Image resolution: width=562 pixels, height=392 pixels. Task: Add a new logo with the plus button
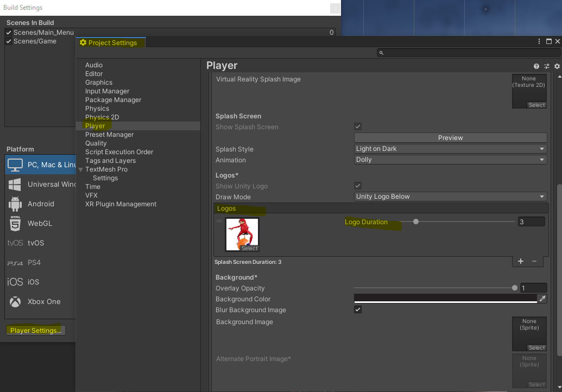pyautogui.click(x=521, y=261)
